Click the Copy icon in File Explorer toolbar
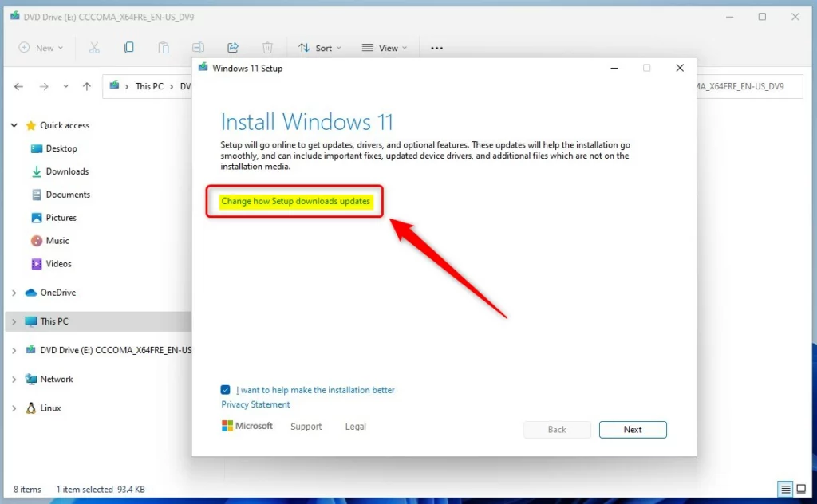Screen dimensions: 817x504 [x=128, y=48]
